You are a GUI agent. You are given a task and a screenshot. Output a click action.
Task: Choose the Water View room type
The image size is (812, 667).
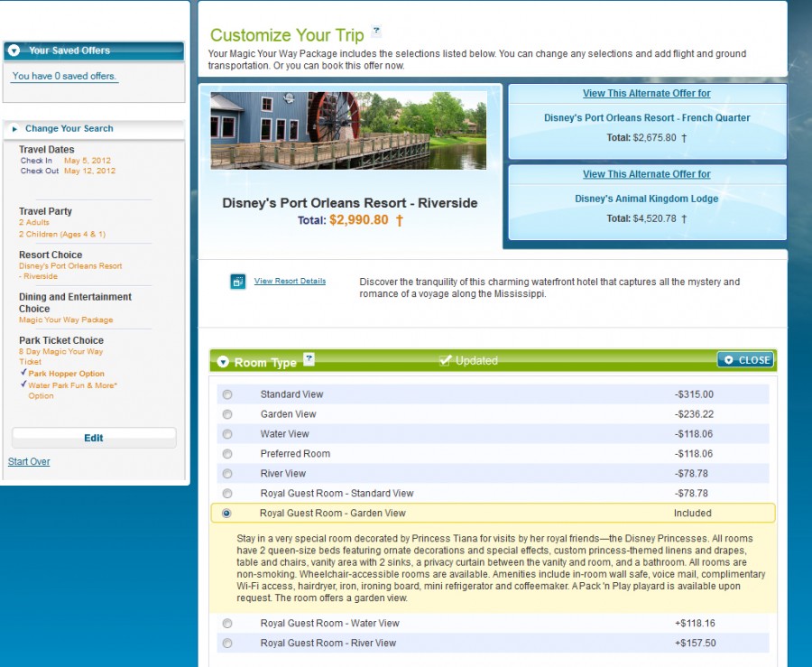click(x=226, y=434)
